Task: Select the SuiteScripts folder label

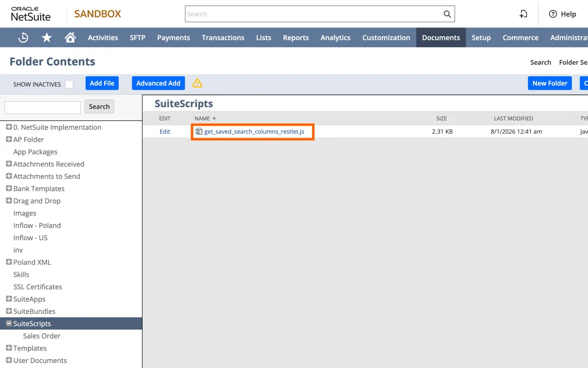Action: (x=32, y=323)
